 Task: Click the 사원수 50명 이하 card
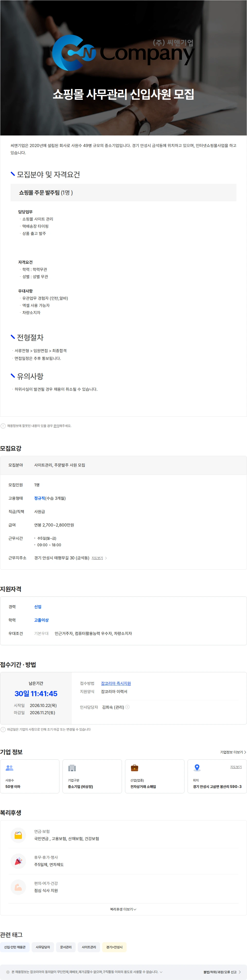30,776
